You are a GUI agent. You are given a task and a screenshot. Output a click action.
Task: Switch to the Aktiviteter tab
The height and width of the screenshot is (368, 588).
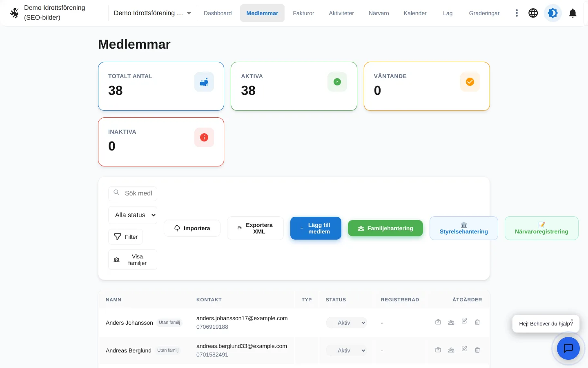point(341,13)
